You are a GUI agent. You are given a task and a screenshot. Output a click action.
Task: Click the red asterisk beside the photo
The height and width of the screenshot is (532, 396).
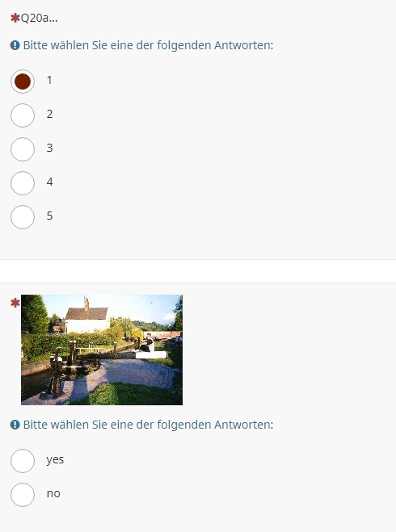coord(15,303)
